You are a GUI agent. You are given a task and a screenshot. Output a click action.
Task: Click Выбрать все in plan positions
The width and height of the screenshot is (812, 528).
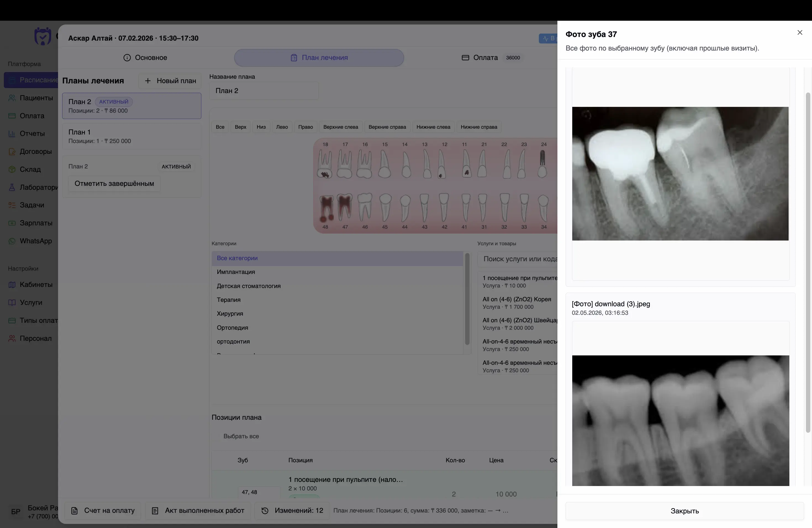241,436
